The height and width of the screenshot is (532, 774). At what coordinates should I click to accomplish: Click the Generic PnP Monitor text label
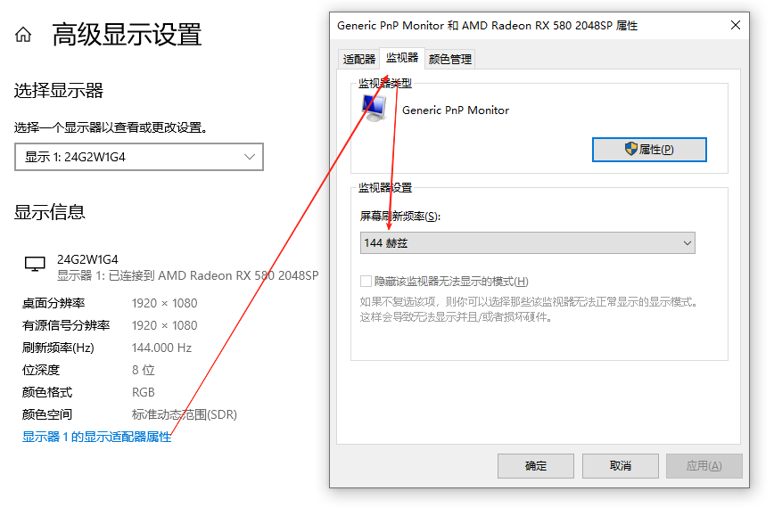455,110
